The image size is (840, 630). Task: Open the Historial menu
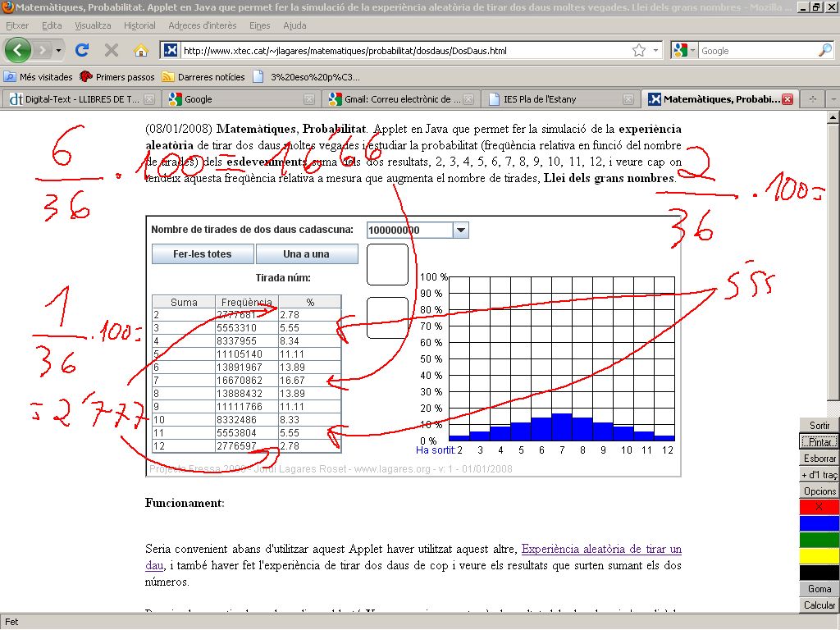pyautogui.click(x=139, y=25)
